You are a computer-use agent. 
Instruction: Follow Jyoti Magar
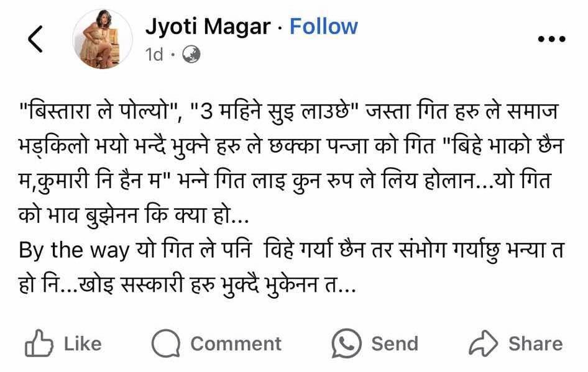click(324, 27)
